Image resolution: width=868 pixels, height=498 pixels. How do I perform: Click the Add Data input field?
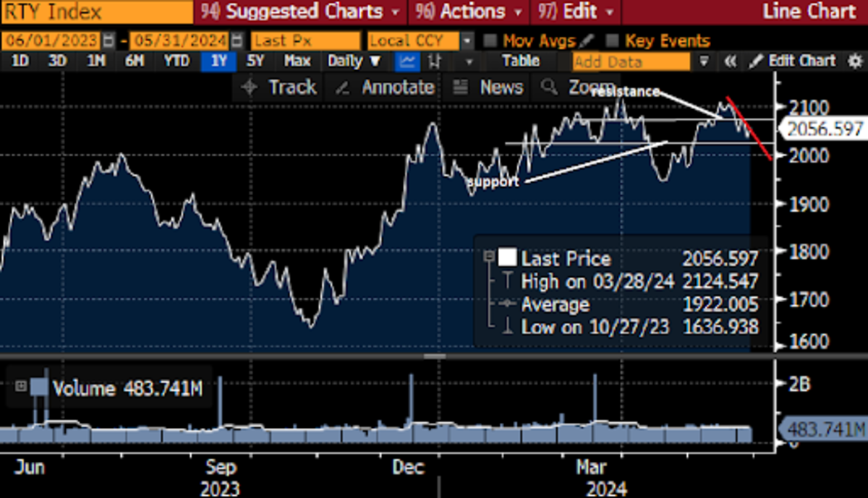[631, 61]
